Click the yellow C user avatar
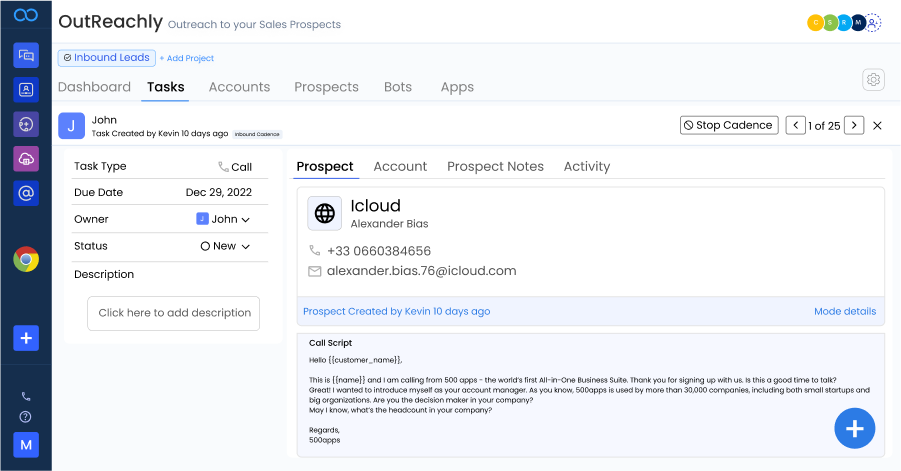Viewport: 901px width, 471px height. 815,22
